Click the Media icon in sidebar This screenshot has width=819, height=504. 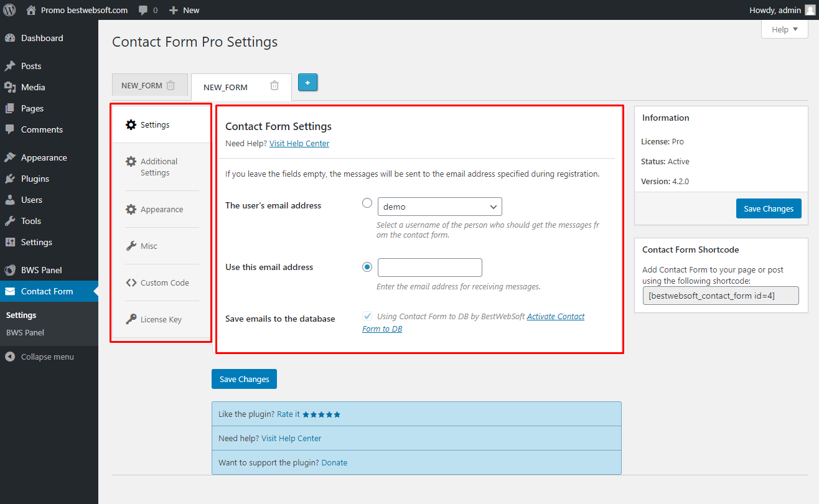pyautogui.click(x=10, y=87)
